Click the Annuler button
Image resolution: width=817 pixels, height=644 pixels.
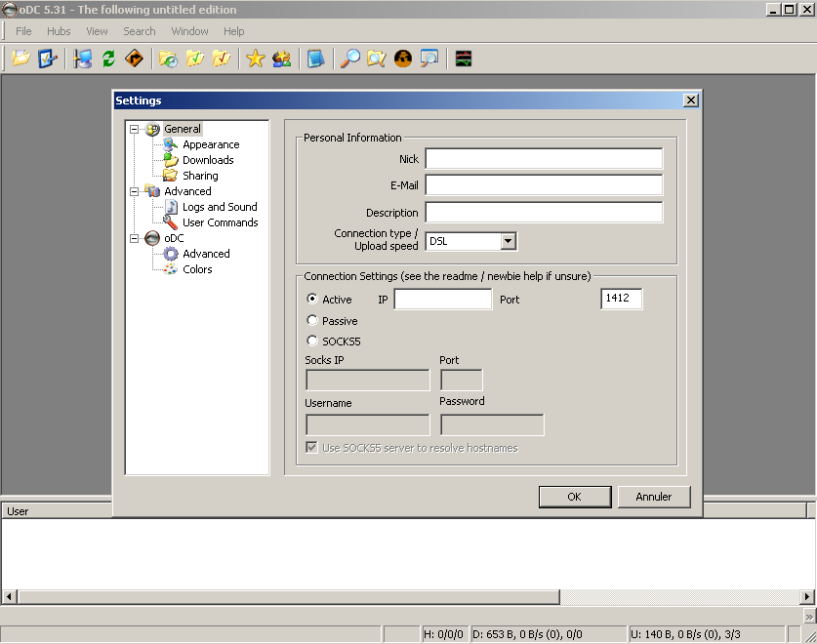pos(654,497)
